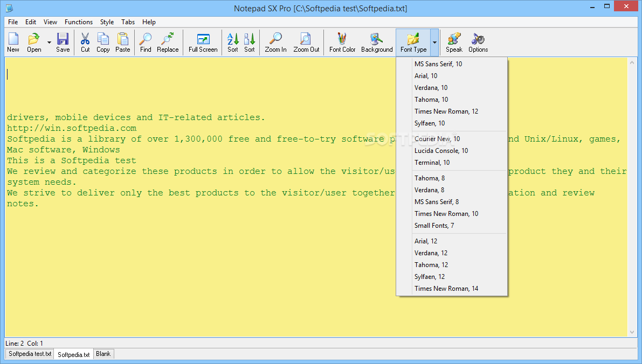Click the line 'This is a Softpedia test'
This screenshot has height=364, width=642.
(x=72, y=160)
